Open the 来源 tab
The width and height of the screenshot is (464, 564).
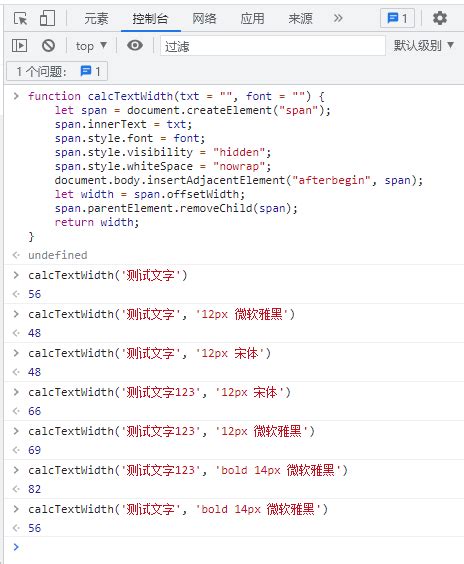[300, 18]
